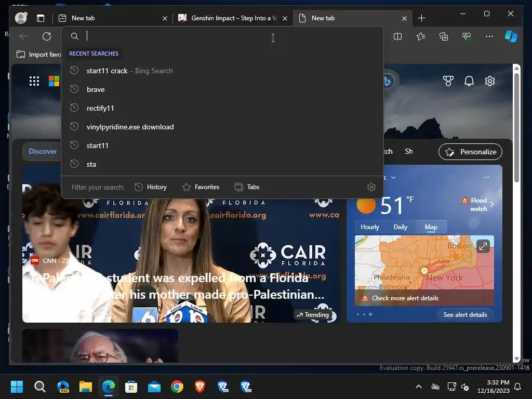
Task: Filter search by Favorites
Action: click(201, 187)
